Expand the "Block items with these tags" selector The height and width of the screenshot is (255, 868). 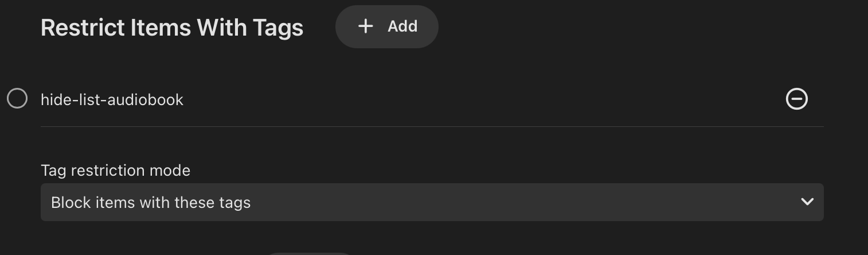(x=432, y=202)
